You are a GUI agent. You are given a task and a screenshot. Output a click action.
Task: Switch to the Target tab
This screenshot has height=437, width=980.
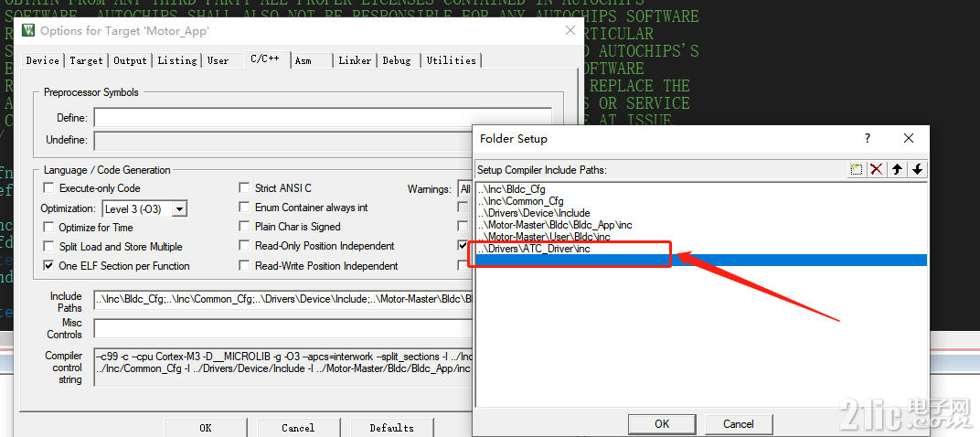86,60
